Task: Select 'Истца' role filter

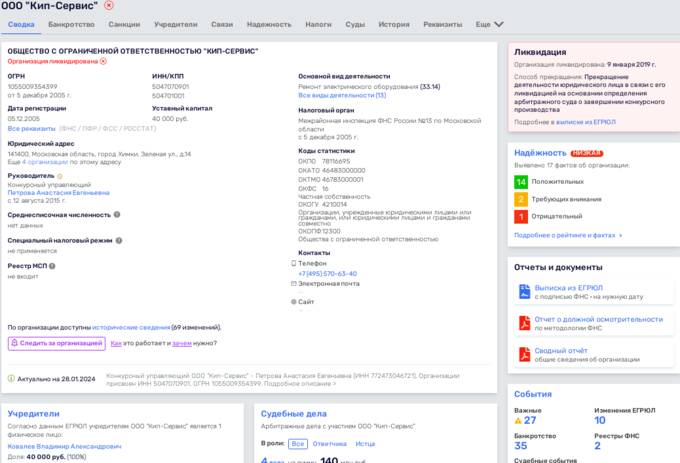Action: pyautogui.click(x=365, y=443)
